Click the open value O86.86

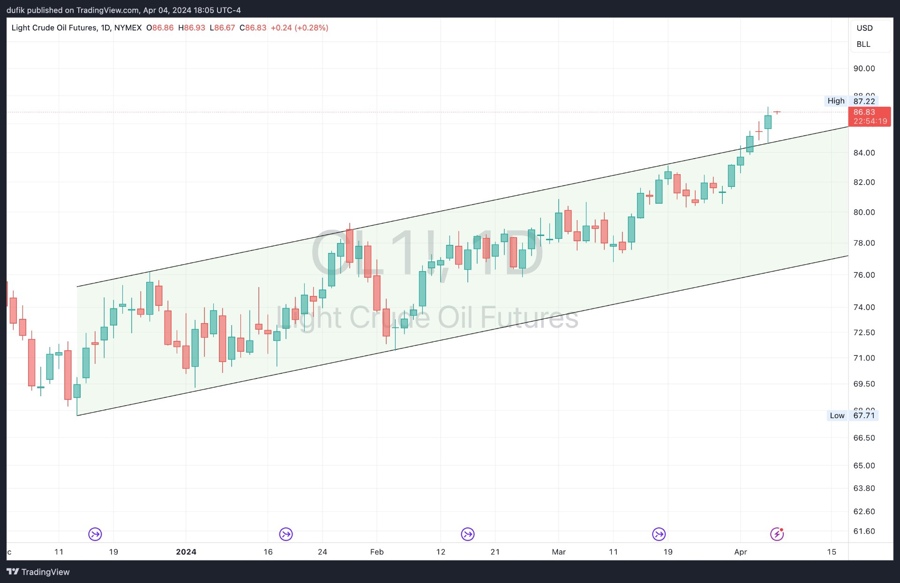[160, 28]
